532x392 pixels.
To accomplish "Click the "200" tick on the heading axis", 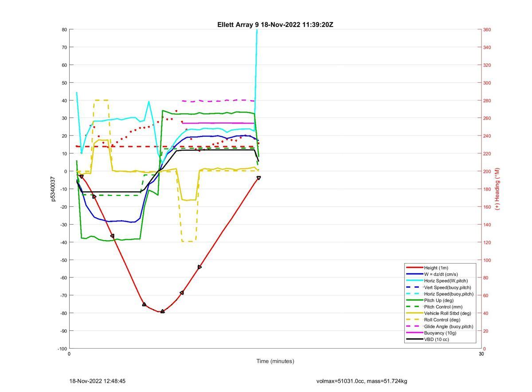I will tap(487, 171).
